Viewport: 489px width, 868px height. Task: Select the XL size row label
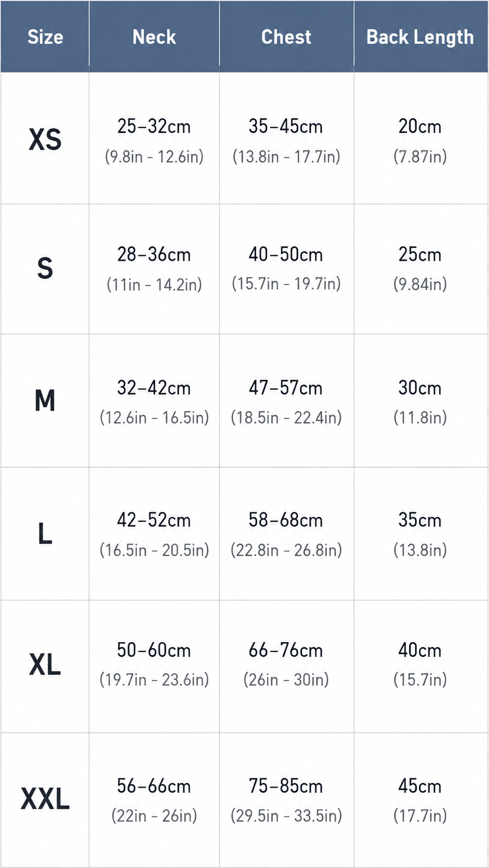(x=45, y=664)
